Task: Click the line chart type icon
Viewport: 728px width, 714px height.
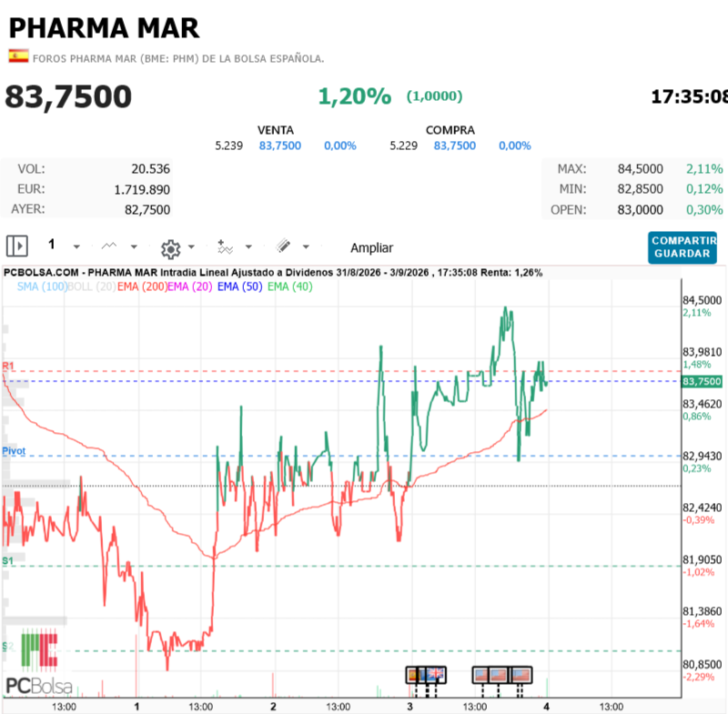Action: pyautogui.click(x=109, y=246)
